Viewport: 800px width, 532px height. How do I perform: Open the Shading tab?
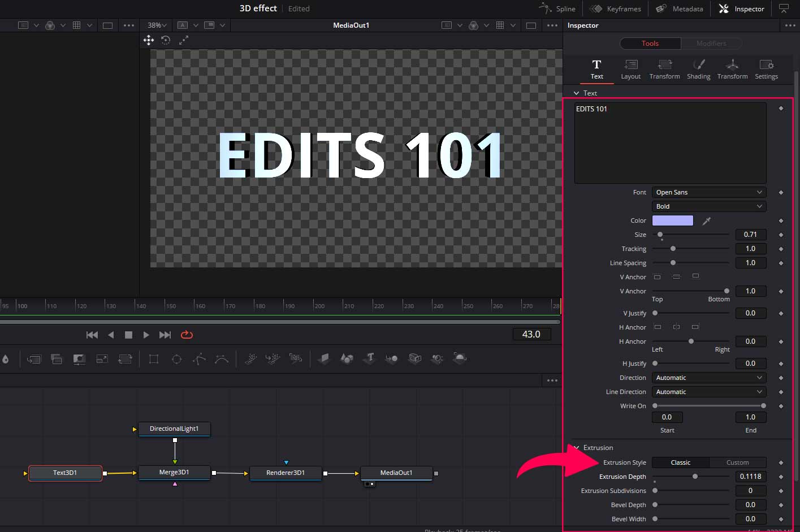(699, 70)
